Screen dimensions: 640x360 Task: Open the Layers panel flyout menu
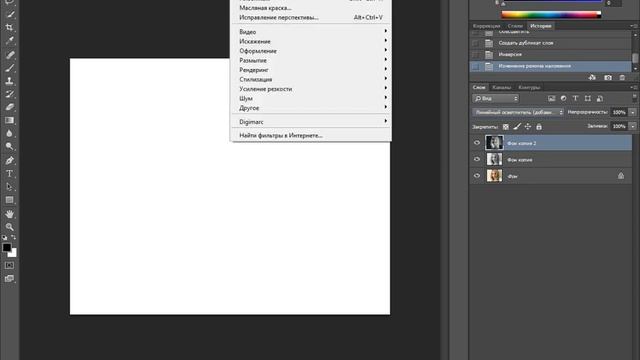pyautogui.click(x=634, y=87)
